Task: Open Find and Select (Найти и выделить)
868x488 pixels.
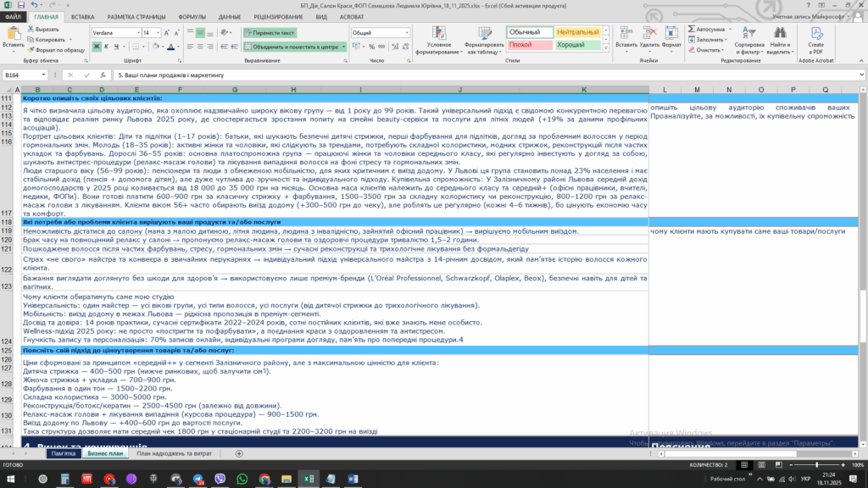Action: click(781, 39)
